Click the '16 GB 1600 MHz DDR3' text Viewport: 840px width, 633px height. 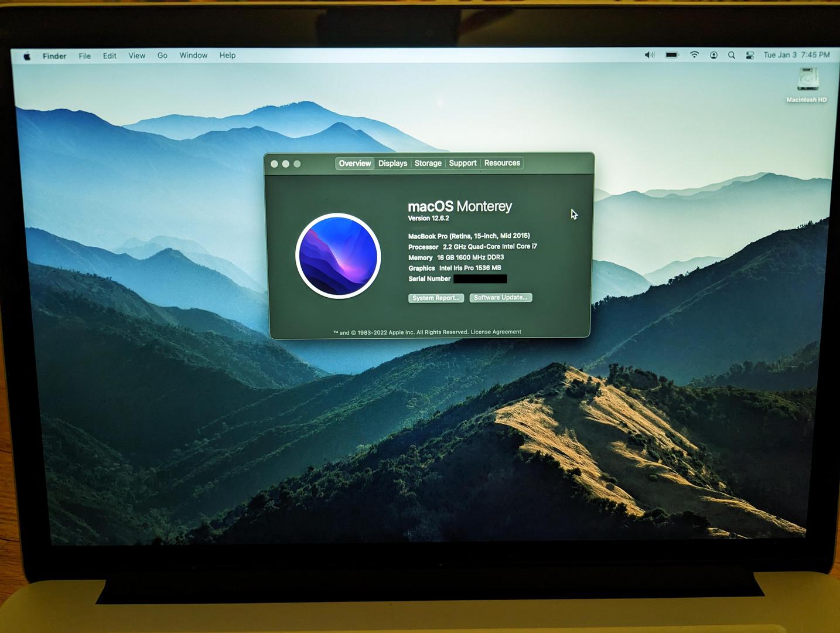(x=470, y=257)
